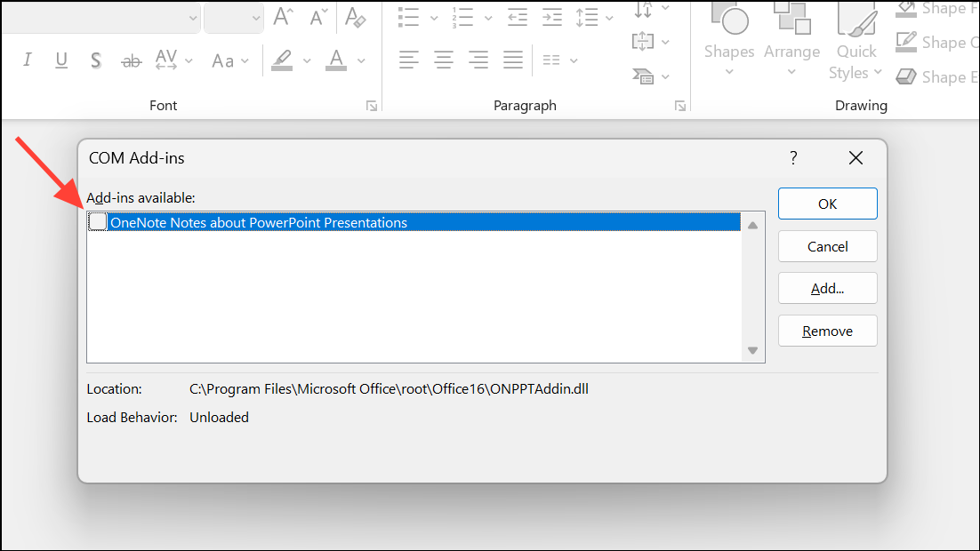Click the add-ins list scrollbar down arrow
980x551 pixels.
click(751, 351)
